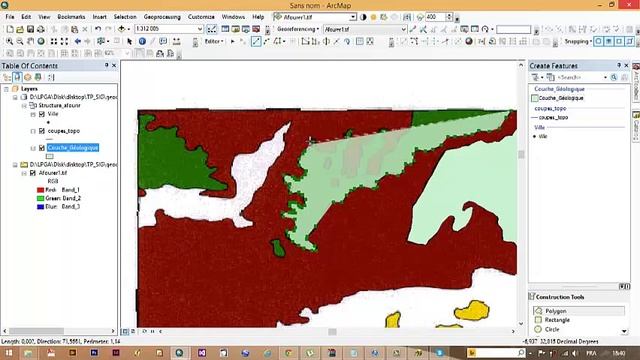
Task: Select the Couche_Géologique feature template
Action: tap(558, 98)
